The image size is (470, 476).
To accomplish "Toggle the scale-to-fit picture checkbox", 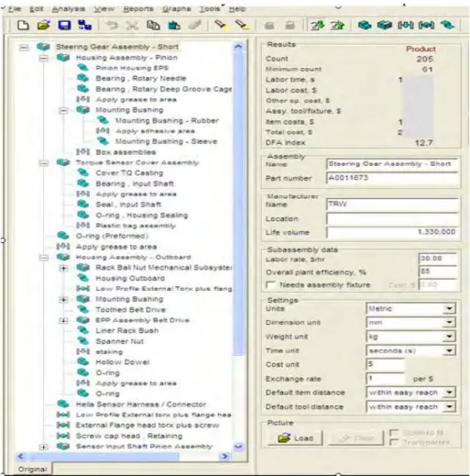I will coord(394,433).
